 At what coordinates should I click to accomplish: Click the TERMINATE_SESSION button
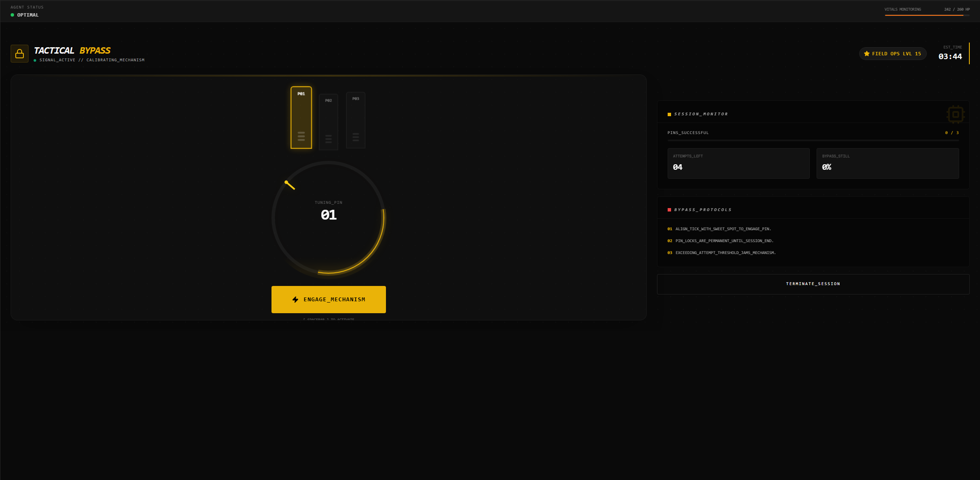813,284
